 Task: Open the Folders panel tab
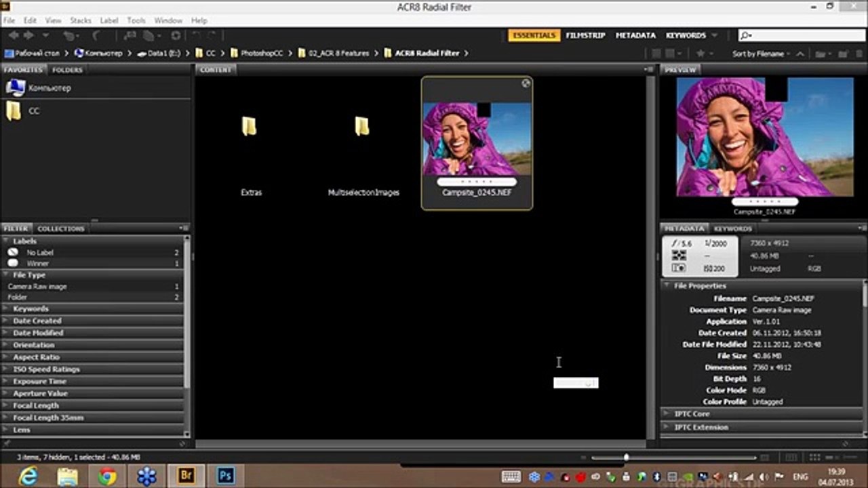pos(67,70)
